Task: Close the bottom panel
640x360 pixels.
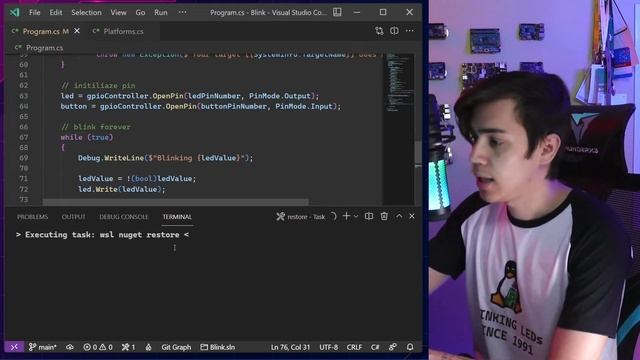Action: click(x=412, y=216)
